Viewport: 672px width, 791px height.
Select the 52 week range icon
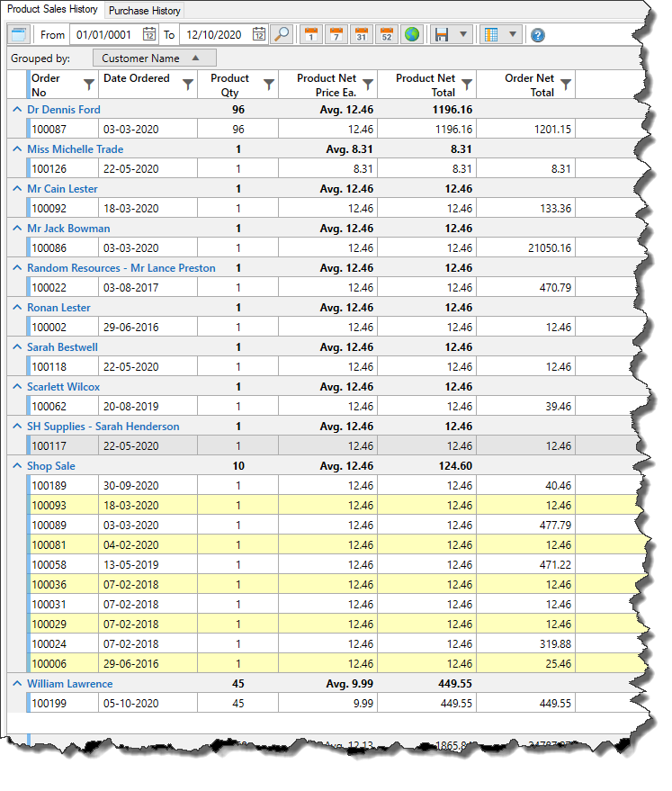pyautogui.click(x=386, y=34)
